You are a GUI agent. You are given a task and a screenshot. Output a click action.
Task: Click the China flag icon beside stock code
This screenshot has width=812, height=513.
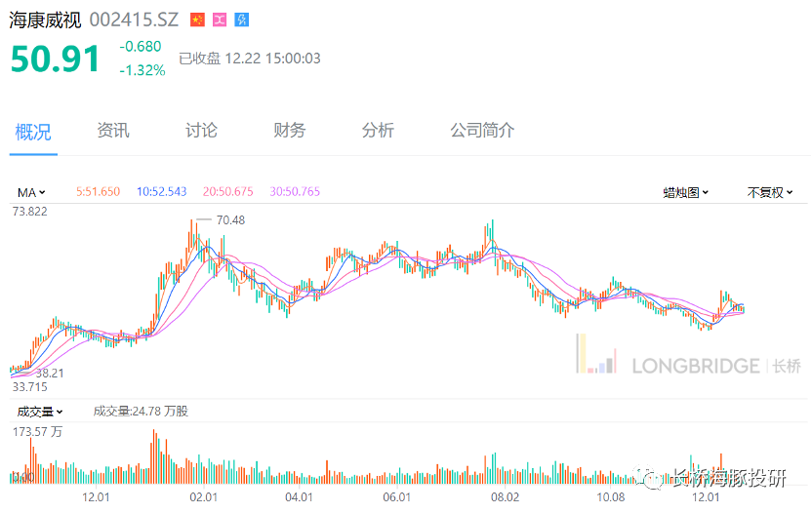pyautogui.click(x=197, y=20)
